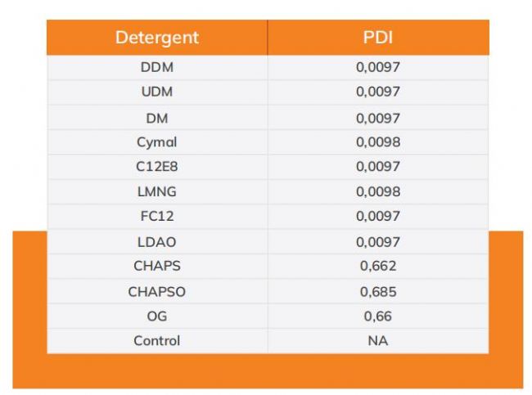This screenshot has width=532, height=395.
Task: Select the LMNG detergent cell
Action: (156, 192)
